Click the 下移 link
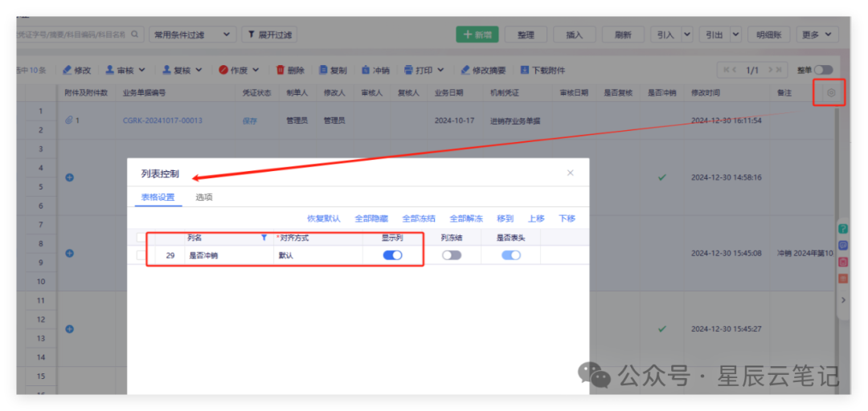Screen dimensions: 868x411 [567, 218]
